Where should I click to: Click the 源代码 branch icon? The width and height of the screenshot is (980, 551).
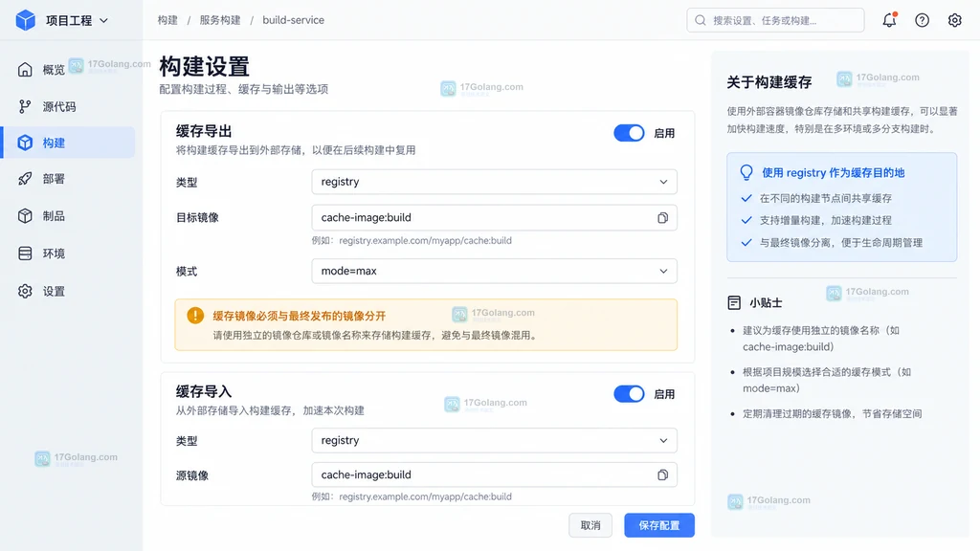(25, 107)
